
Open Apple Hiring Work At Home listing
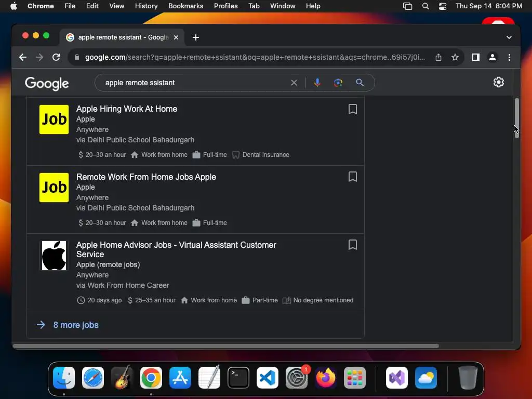[x=127, y=109]
